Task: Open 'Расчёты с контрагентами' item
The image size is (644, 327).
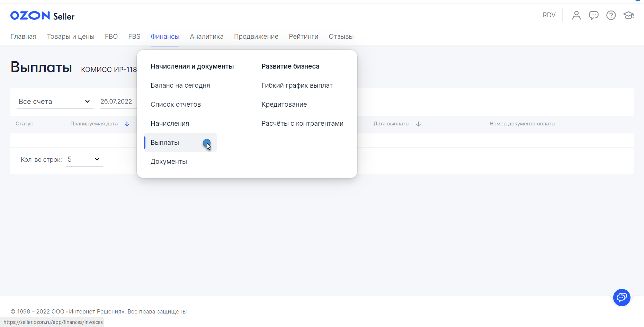Action: (302, 124)
